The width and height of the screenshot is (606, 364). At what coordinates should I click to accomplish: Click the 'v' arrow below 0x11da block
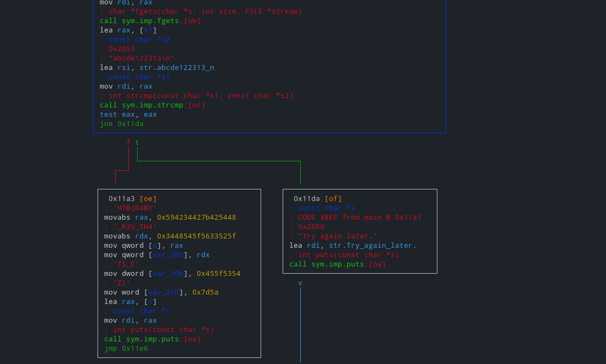[300, 283]
